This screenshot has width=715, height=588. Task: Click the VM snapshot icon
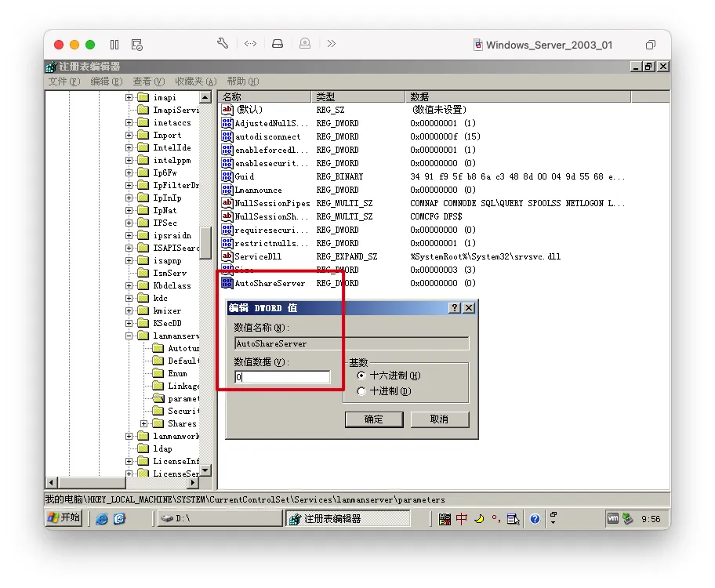coord(136,45)
